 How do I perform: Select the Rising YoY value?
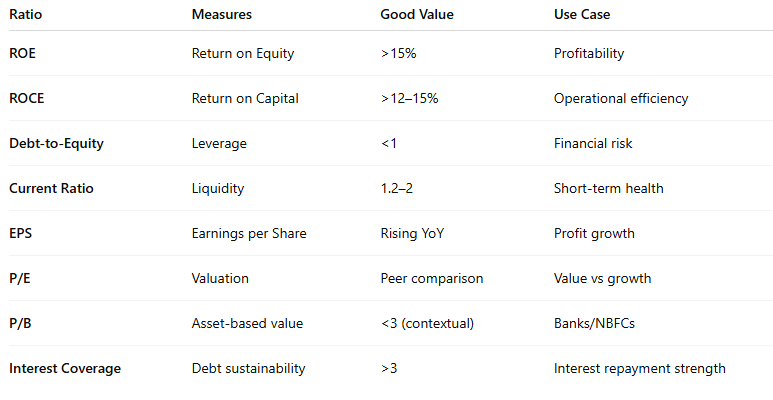[412, 233]
